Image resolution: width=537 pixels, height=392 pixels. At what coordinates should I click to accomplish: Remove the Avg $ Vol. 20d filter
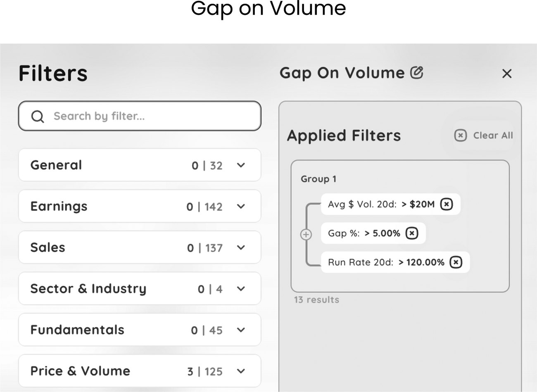coord(447,204)
